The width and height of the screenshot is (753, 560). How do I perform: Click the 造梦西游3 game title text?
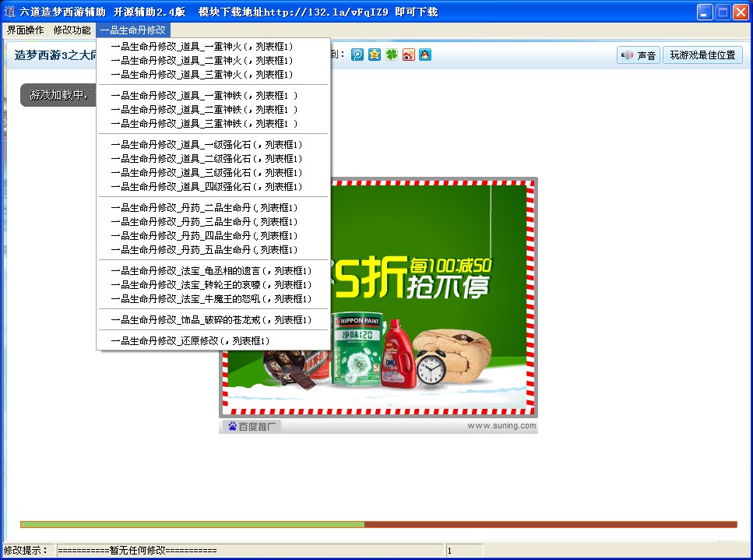[x=55, y=55]
